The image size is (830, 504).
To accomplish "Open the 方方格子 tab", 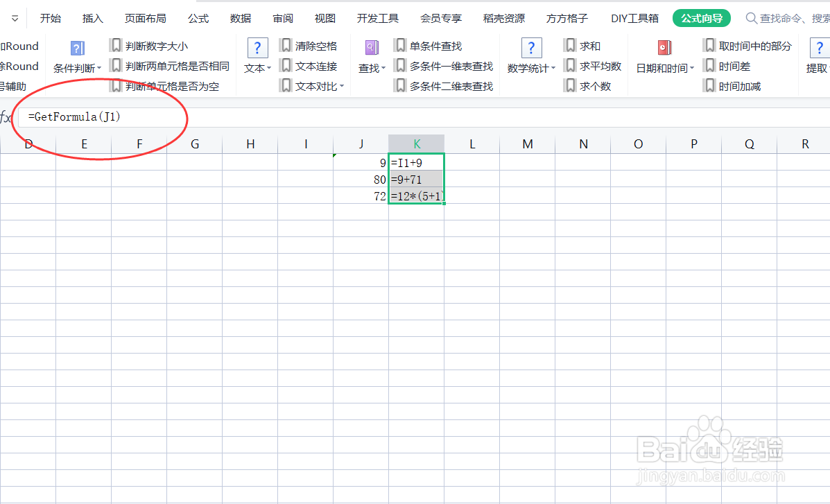I will pyautogui.click(x=567, y=19).
